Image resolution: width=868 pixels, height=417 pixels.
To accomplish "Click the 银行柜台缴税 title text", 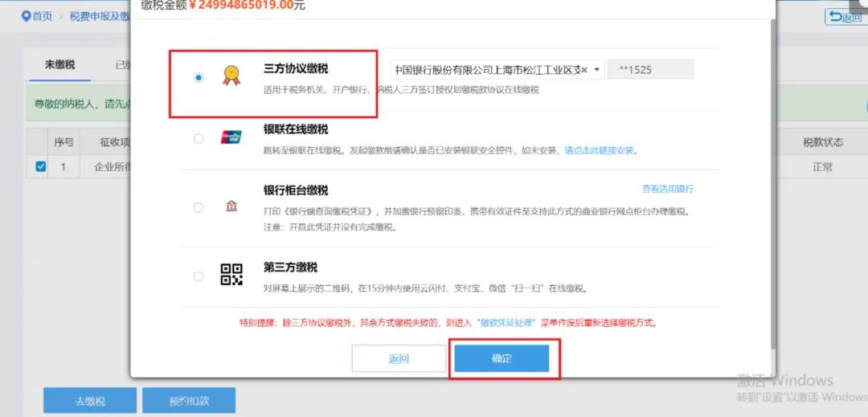I will point(296,190).
